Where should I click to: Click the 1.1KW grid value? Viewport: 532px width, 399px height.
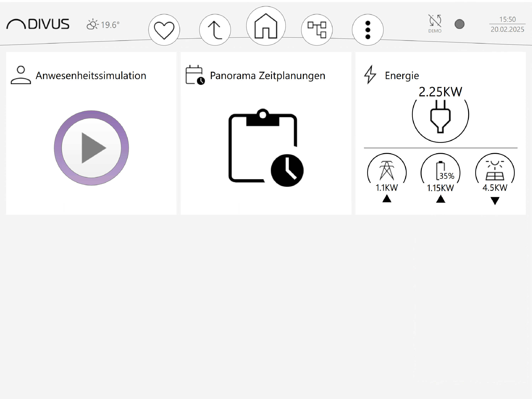[387, 188]
